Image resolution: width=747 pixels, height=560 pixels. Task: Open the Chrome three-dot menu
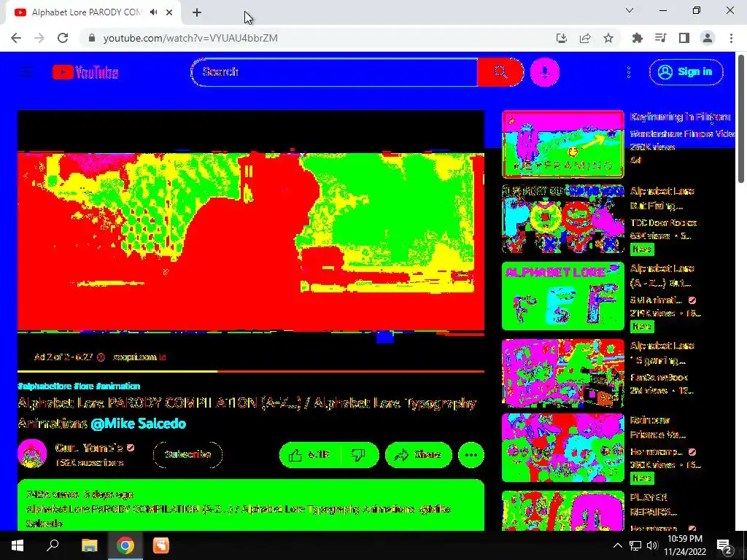tap(731, 38)
